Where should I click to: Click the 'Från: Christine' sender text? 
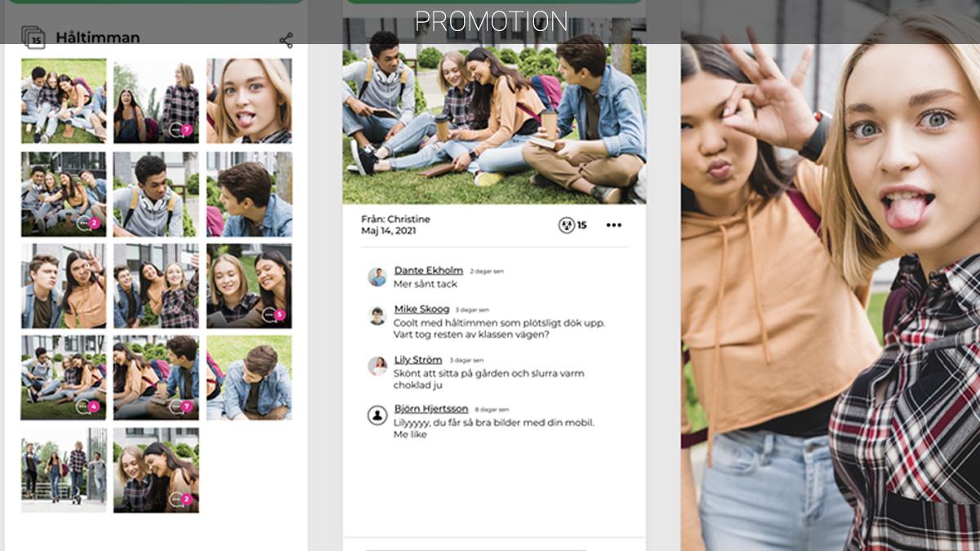[395, 220]
